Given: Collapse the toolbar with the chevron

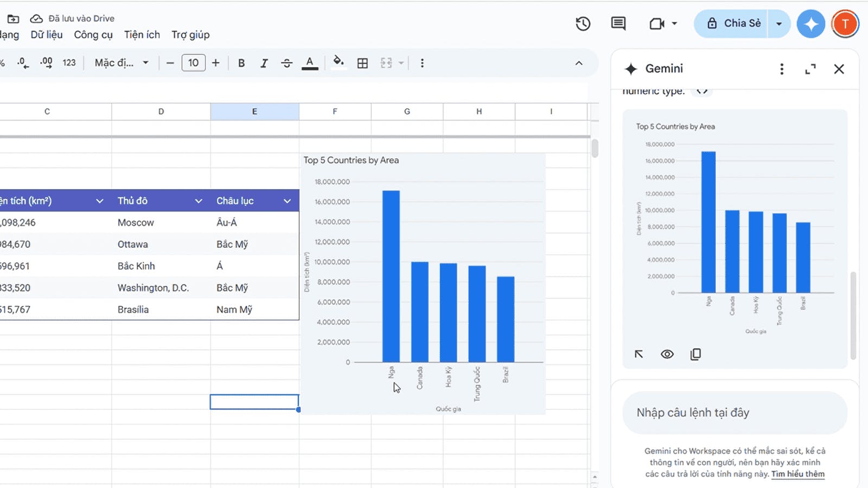Looking at the screenshot, I should [x=579, y=63].
